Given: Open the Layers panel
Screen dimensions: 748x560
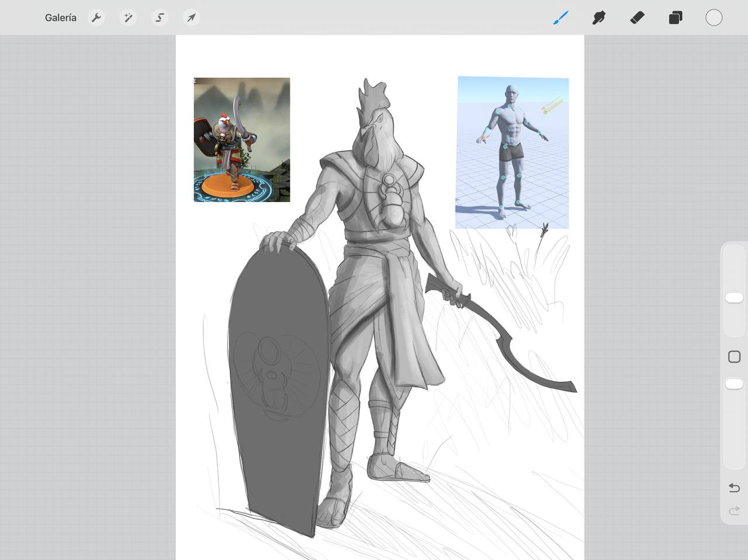Looking at the screenshot, I should [676, 18].
